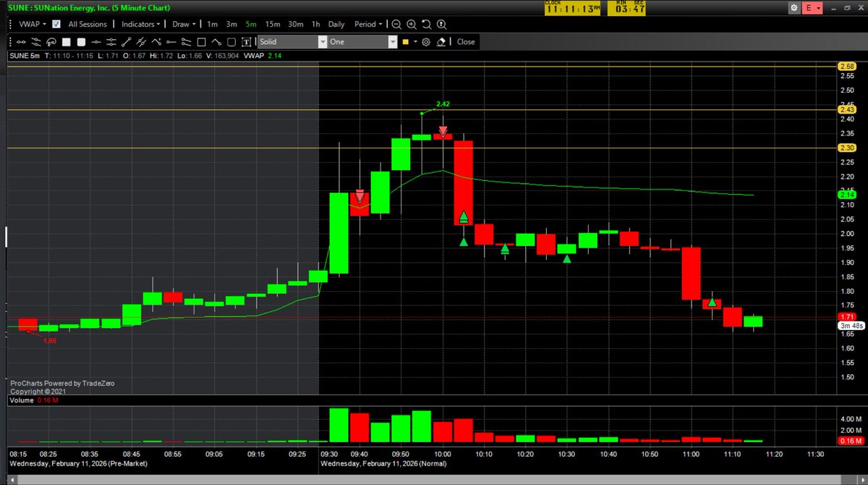This screenshot has width=868, height=485.
Task: Click the yellow 2.30 price label
Action: (846, 148)
